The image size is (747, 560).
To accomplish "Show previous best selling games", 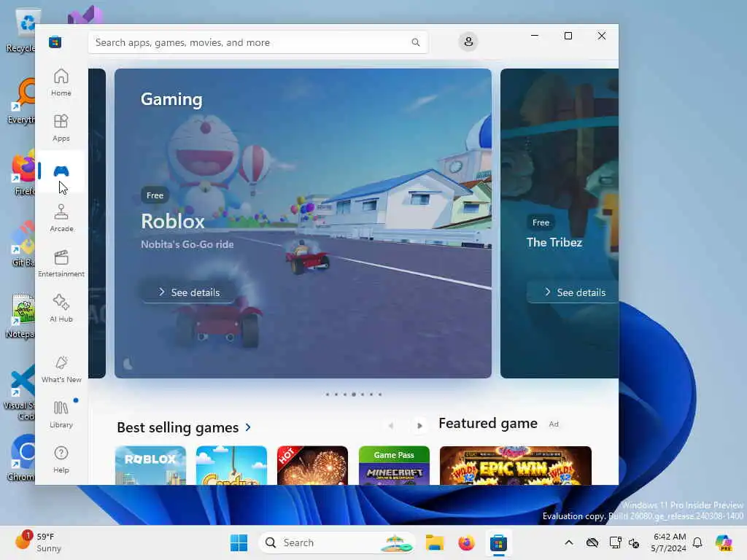I will 391,426.
